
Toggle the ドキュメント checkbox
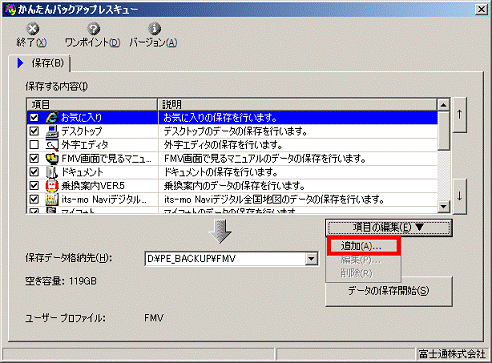[x=34, y=172]
